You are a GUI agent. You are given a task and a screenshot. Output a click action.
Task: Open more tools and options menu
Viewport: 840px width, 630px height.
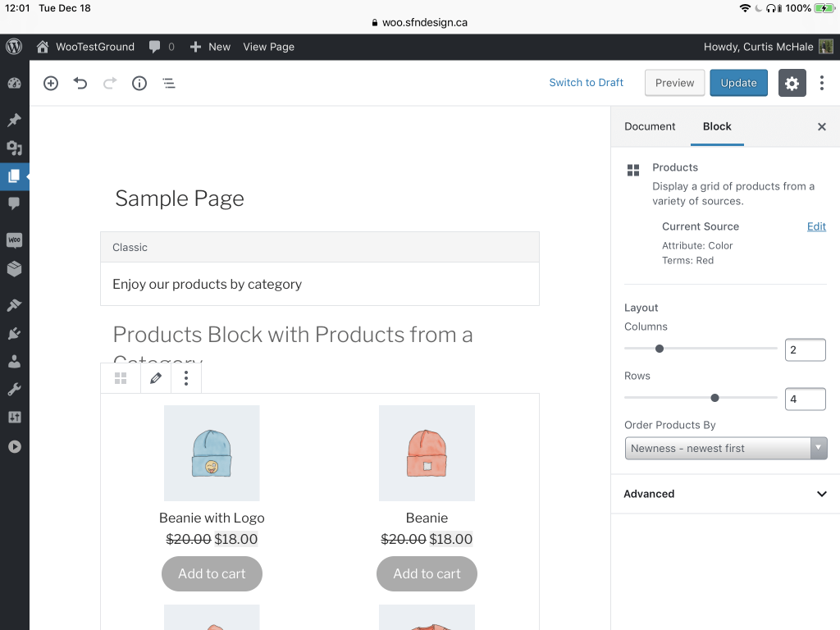(822, 83)
